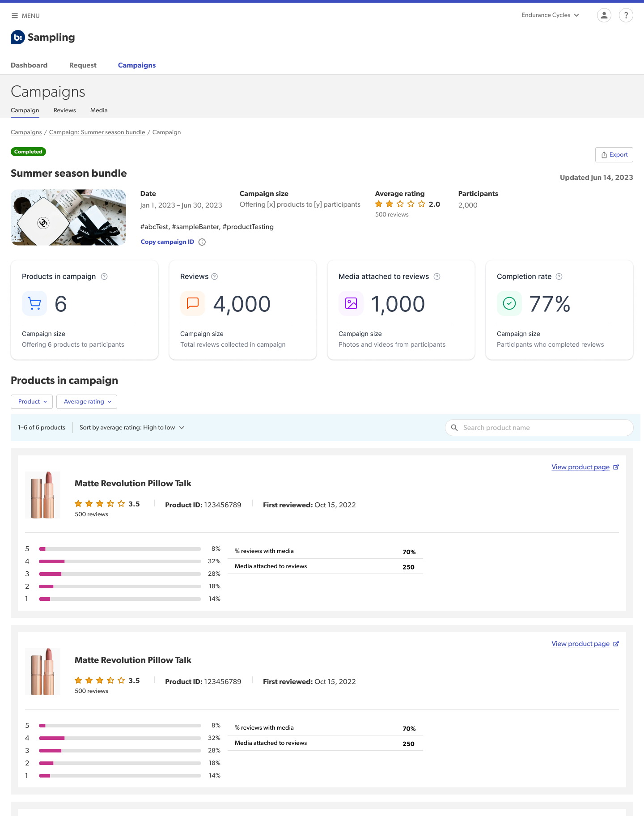Click the 3.5 star rating of second product

click(100, 680)
